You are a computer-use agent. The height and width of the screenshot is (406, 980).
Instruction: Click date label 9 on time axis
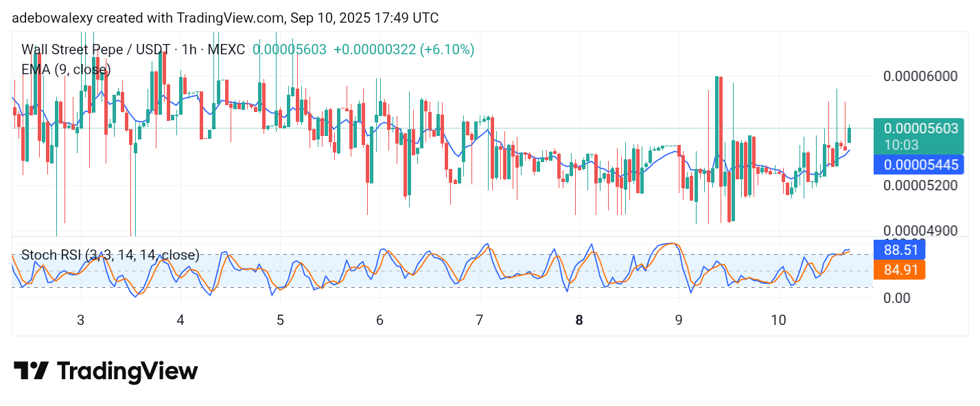pyautogui.click(x=679, y=320)
